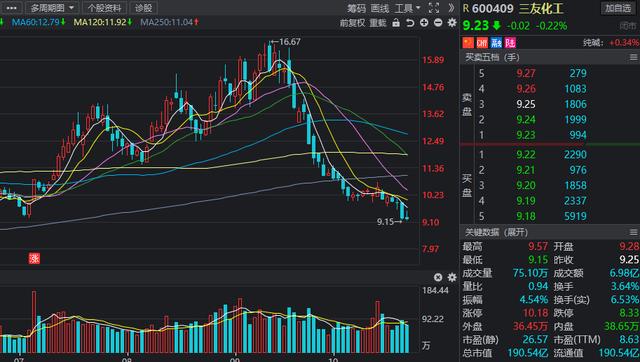Select buy level 4 price 9.19
Screen dimensions: 640x362
tap(526, 201)
